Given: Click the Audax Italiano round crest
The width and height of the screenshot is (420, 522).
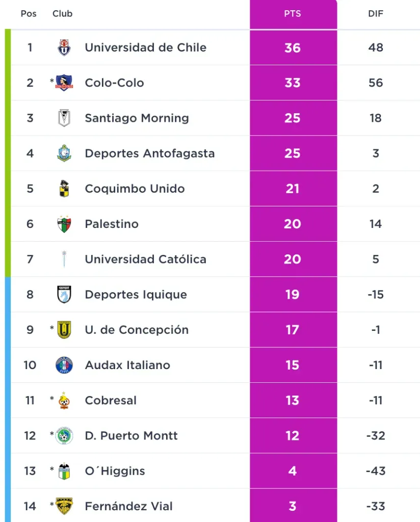Looking at the screenshot, I should (64, 365).
